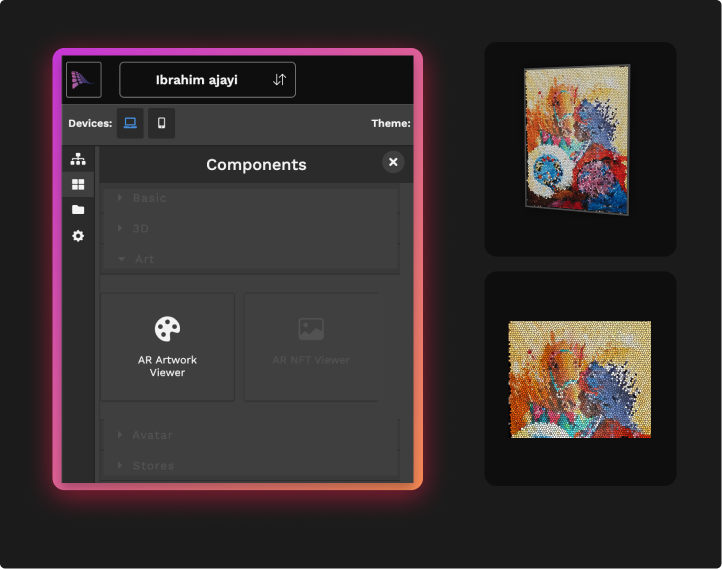Open the folder icon in the sidebar
The image size is (722, 569).
pos(78,210)
